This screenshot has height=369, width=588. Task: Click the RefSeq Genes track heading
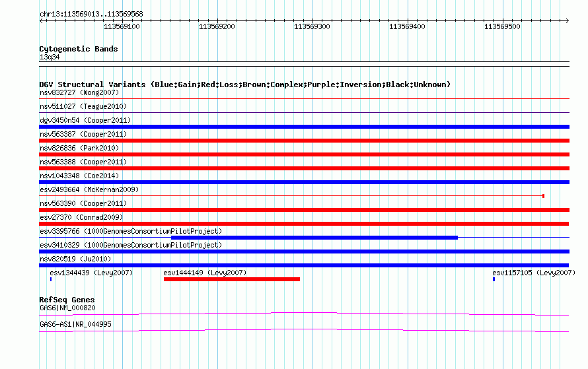click(x=67, y=300)
